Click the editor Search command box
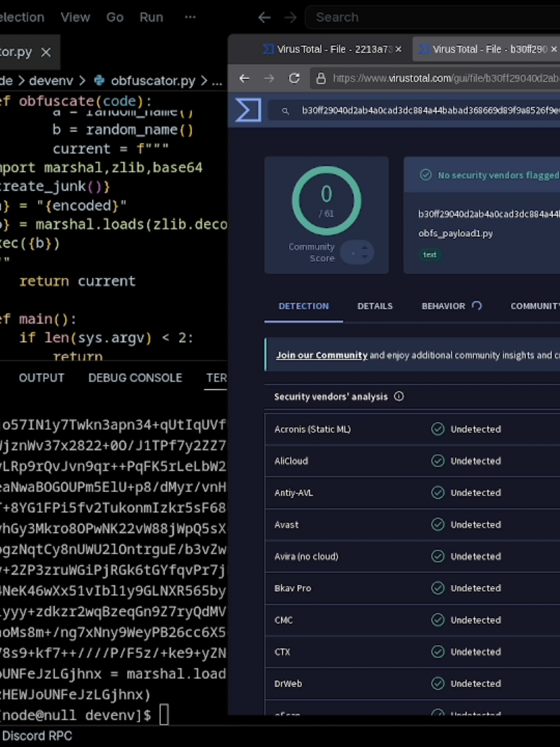560x747 pixels. tap(433, 17)
